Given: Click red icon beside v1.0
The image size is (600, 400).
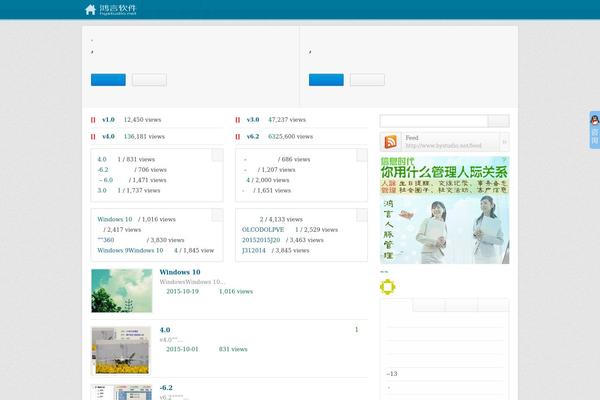Looking at the screenshot, I should tap(93, 120).
